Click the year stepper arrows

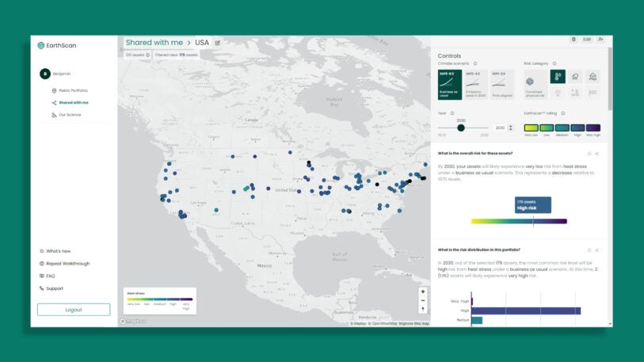coord(510,128)
